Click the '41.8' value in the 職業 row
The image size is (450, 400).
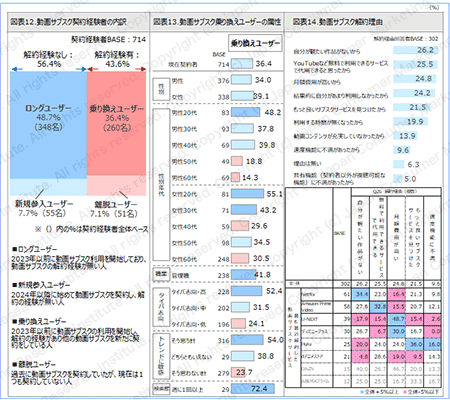[x=262, y=275]
